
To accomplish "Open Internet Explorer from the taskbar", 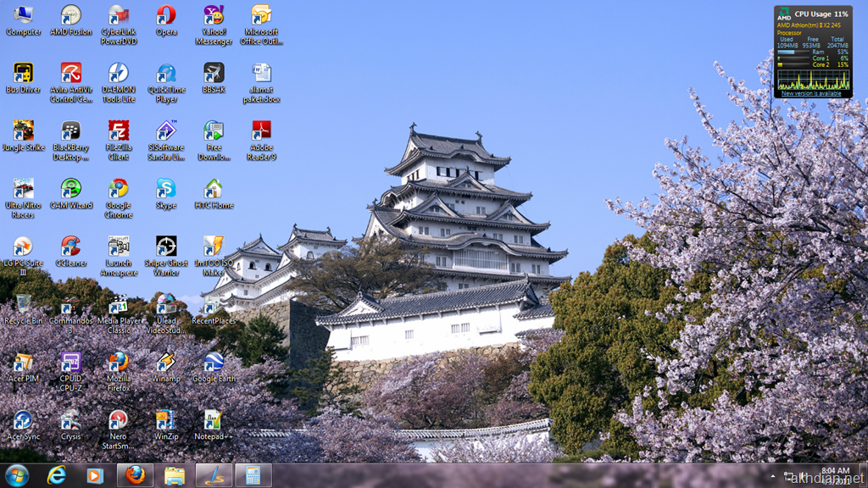I will pyautogui.click(x=57, y=474).
